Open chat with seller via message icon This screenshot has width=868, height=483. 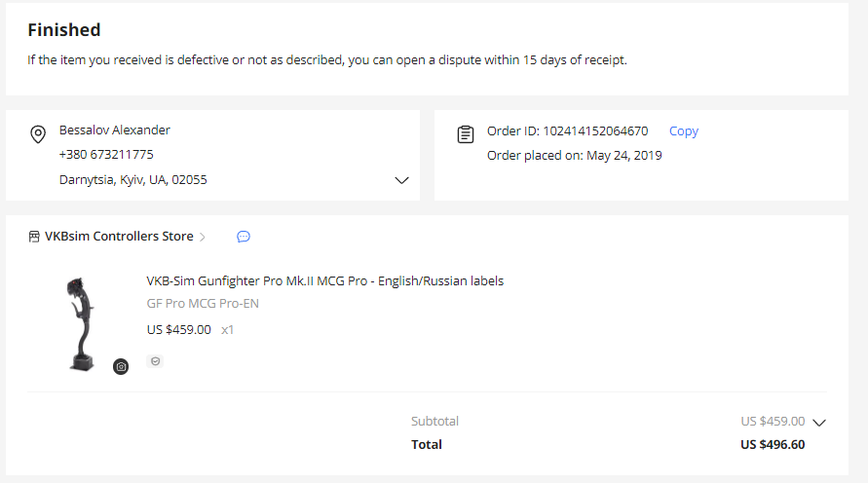[x=244, y=237]
